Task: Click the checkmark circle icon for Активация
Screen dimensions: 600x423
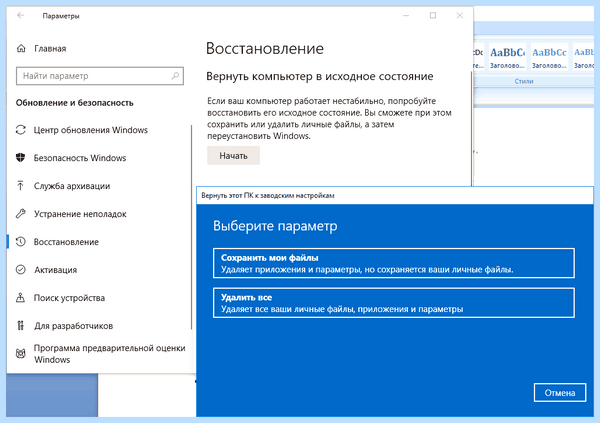Action: point(21,269)
